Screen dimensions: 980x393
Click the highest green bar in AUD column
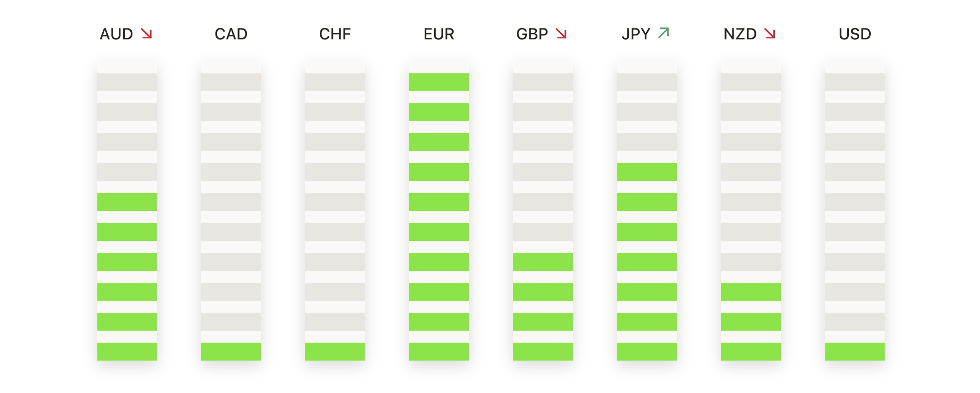(x=127, y=202)
